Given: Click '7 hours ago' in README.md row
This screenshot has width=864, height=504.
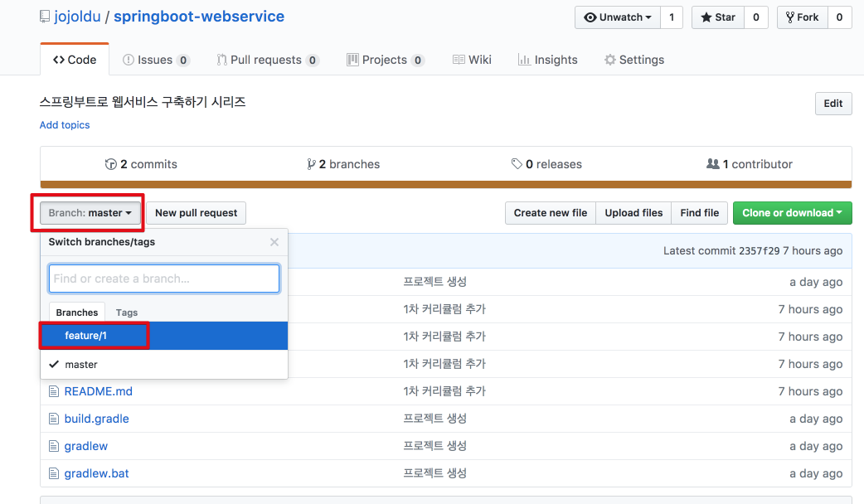Looking at the screenshot, I should (x=811, y=391).
